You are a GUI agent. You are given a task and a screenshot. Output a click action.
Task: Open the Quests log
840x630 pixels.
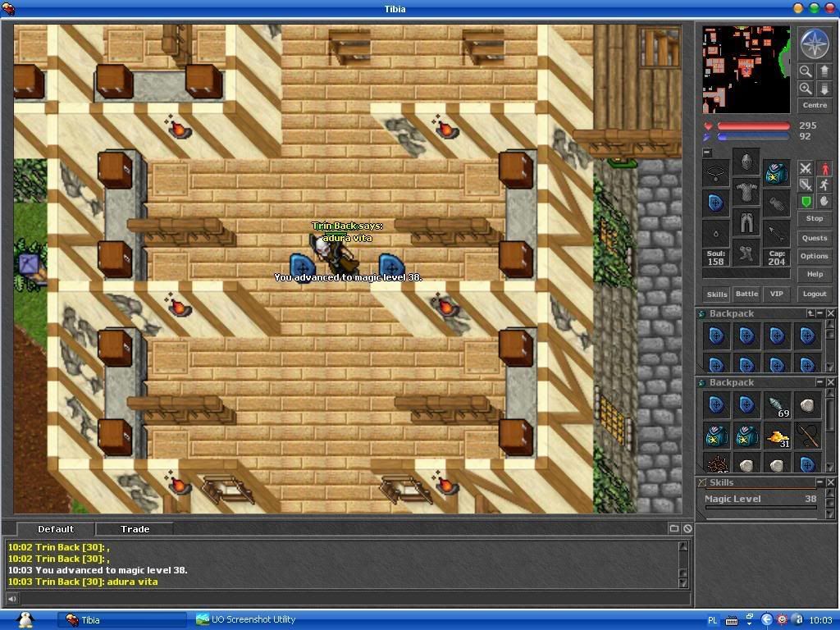pos(815,238)
